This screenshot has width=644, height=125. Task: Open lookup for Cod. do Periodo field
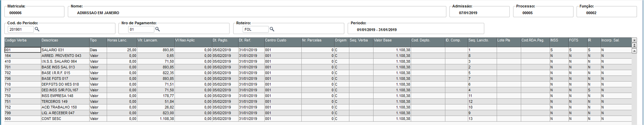[x=37, y=29]
